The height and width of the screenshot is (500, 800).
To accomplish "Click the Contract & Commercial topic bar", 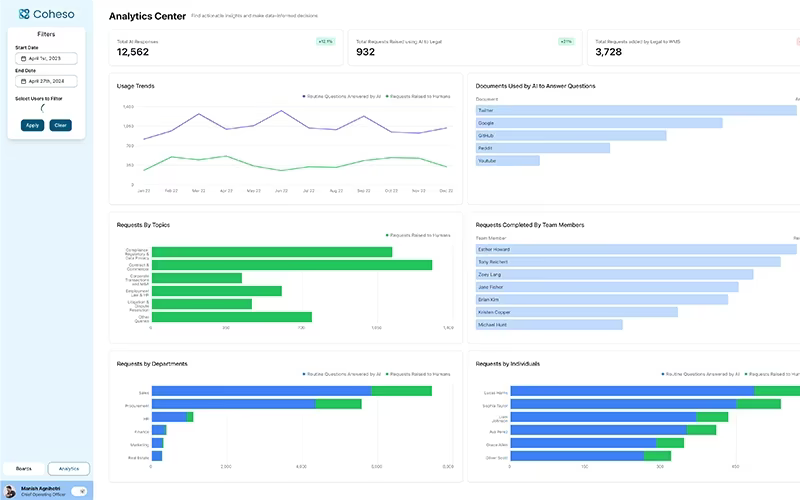I will coord(292,265).
